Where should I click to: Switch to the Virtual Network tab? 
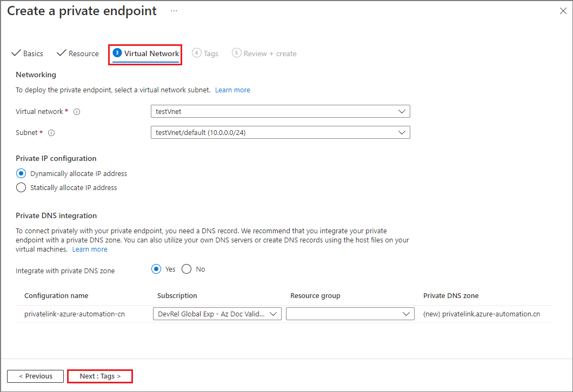click(x=145, y=53)
